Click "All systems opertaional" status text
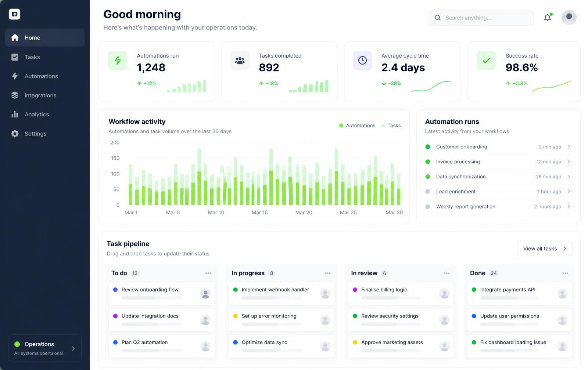The height and width of the screenshot is (370, 588). tap(39, 353)
